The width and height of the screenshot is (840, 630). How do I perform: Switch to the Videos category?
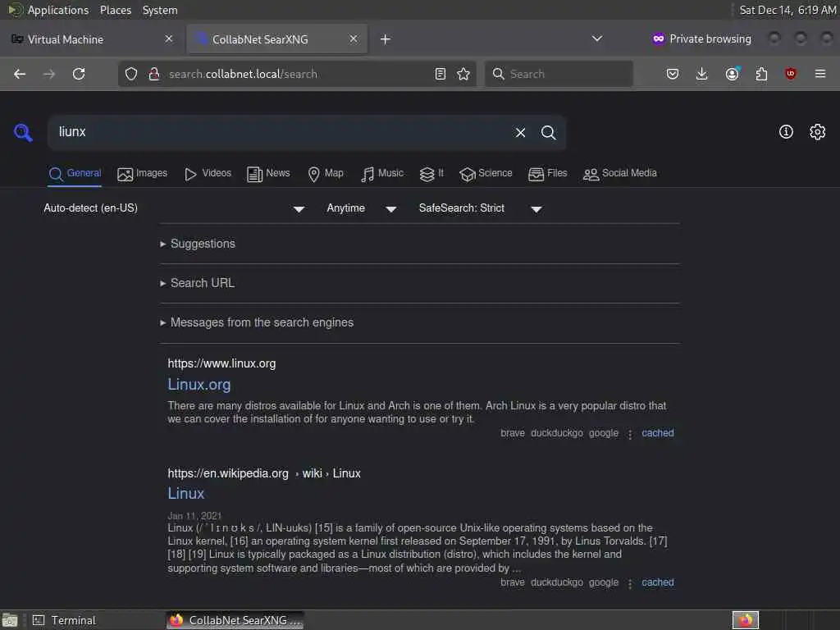pos(208,174)
